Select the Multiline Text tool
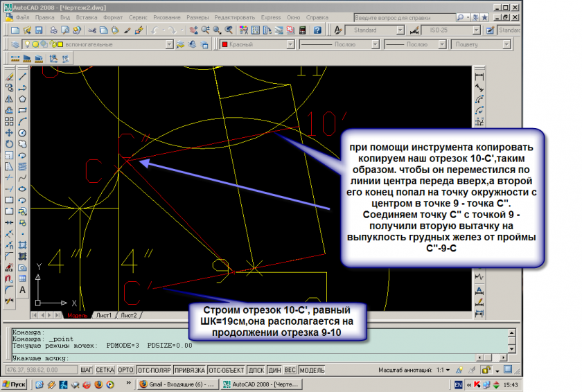Viewport: 582px width, 392px height. coord(23,289)
